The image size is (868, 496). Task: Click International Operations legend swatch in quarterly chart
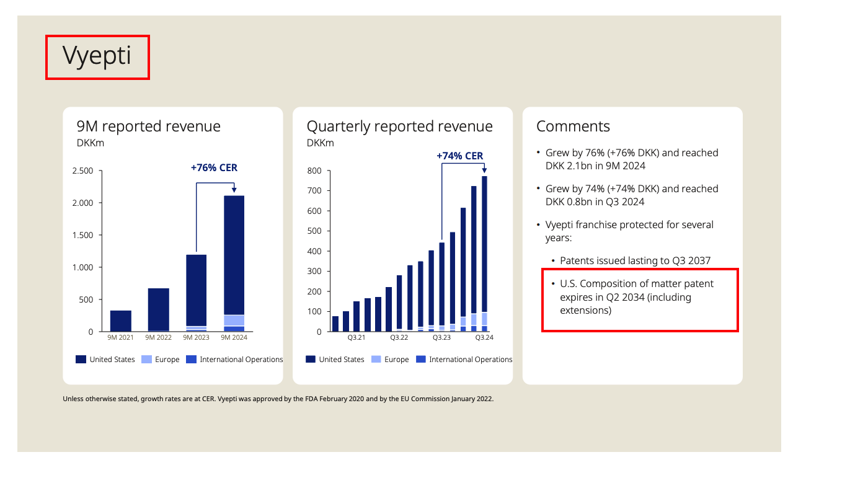click(x=421, y=360)
